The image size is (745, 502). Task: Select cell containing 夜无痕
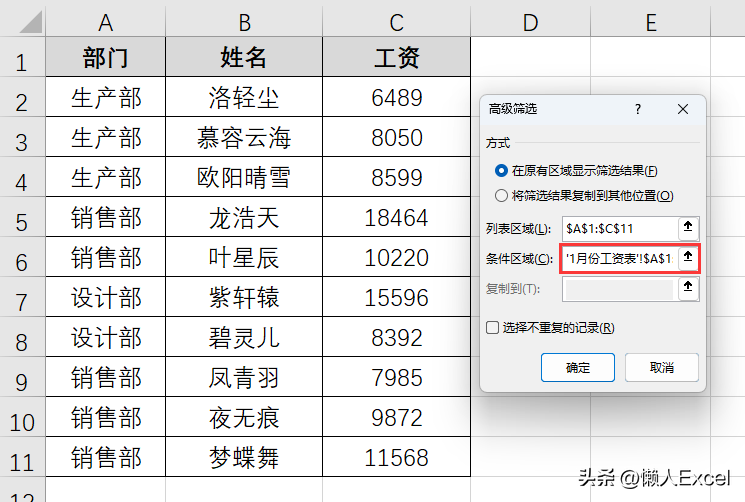click(244, 417)
